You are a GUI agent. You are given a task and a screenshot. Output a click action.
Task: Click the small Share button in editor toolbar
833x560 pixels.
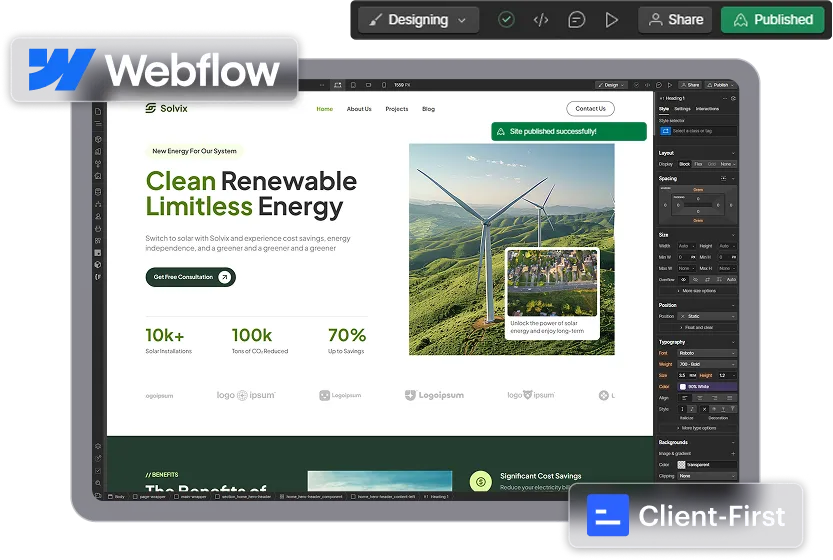(x=691, y=85)
